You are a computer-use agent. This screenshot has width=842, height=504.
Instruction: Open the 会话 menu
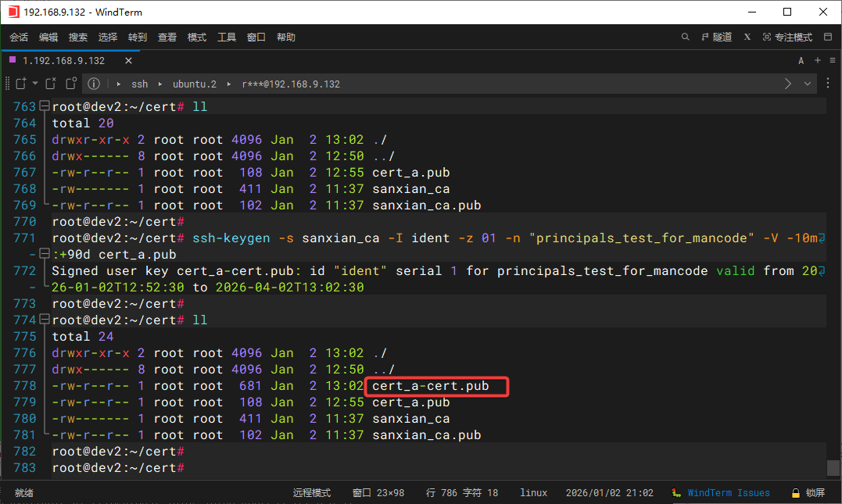pyautogui.click(x=19, y=37)
